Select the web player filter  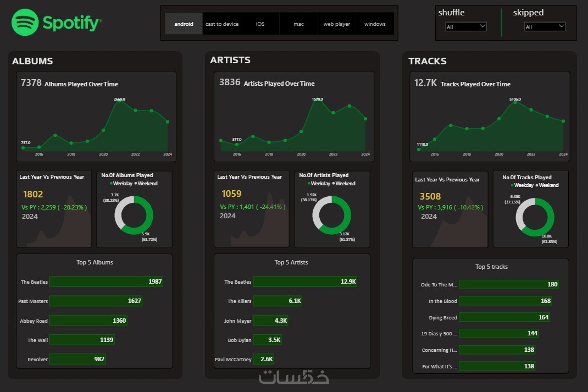pos(337,24)
